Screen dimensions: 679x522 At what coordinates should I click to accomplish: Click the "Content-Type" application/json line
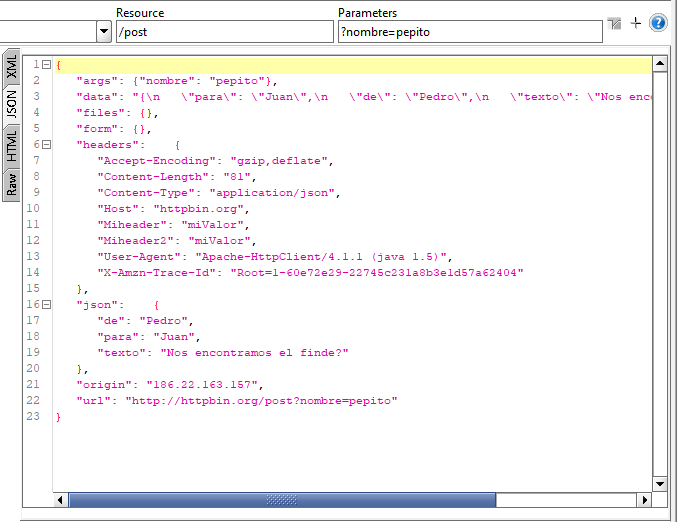pyautogui.click(x=219, y=193)
